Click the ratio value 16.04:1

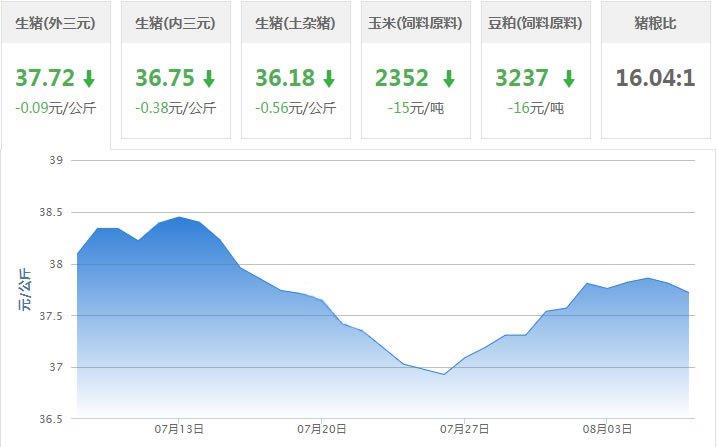(655, 78)
